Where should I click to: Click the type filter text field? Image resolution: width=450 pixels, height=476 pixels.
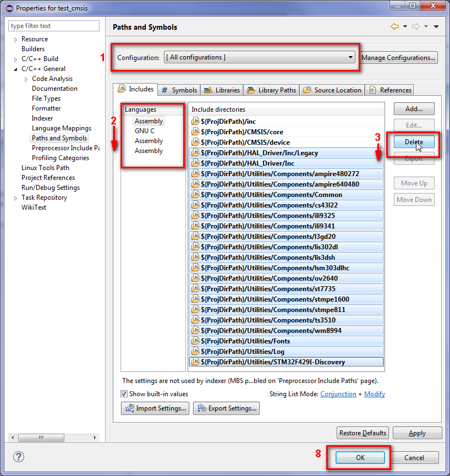pos(54,26)
